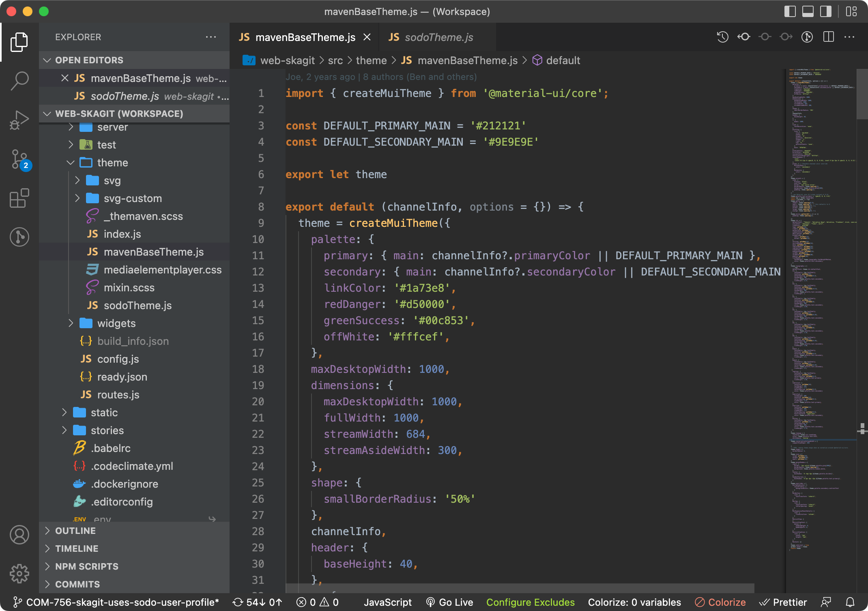Open the Search view in activity bar

coord(19,81)
